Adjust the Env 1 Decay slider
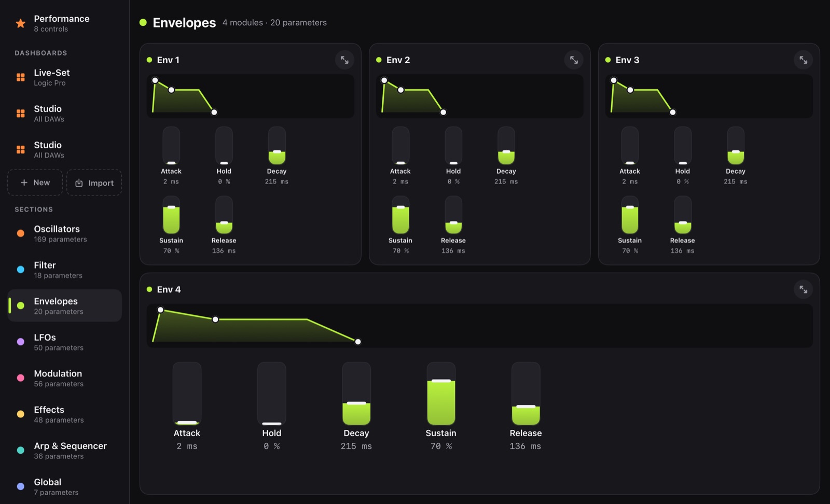830x504 pixels. coord(277,146)
